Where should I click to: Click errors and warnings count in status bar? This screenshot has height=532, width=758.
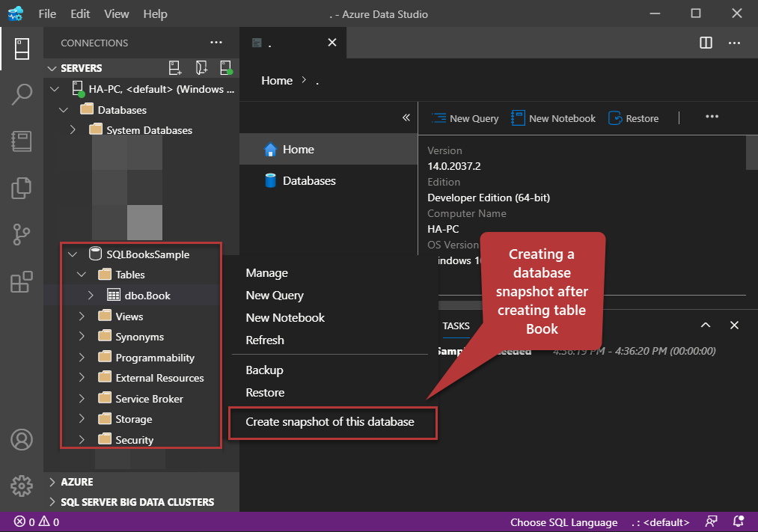point(37,522)
